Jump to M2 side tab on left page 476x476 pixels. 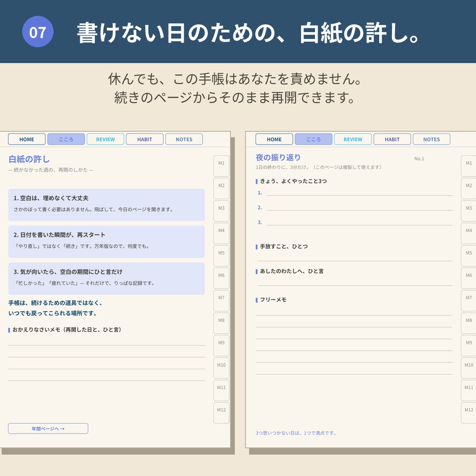click(x=221, y=189)
